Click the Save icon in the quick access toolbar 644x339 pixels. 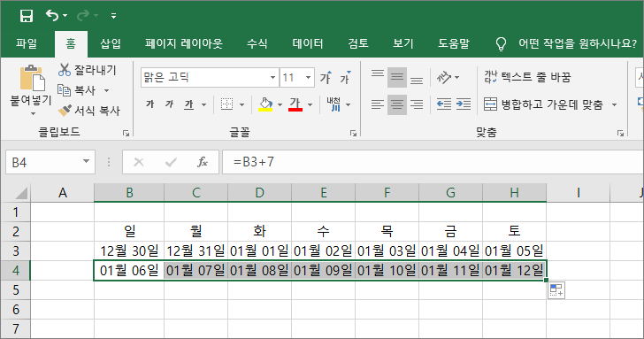[x=27, y=16]
